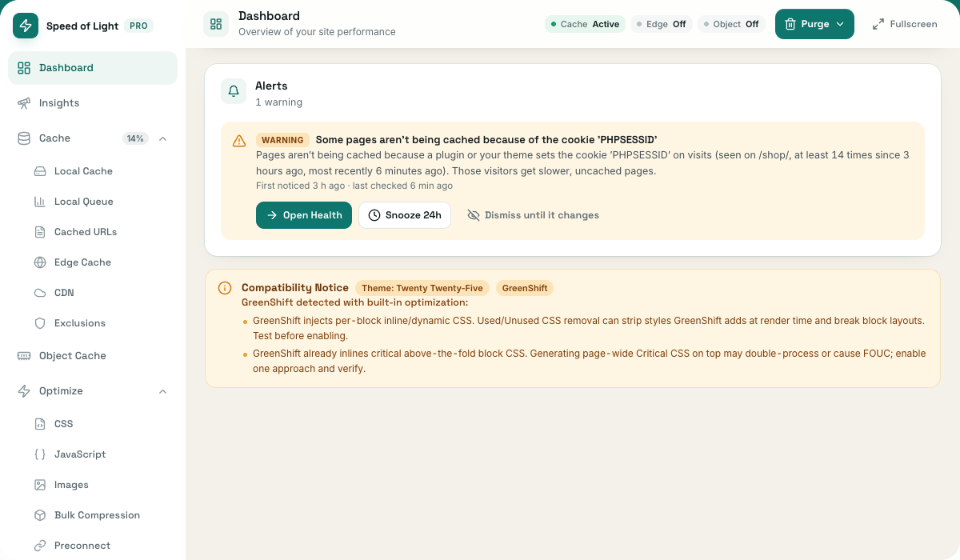Click the Speed of Light lightning logo
960x560 pixels.
point(26,26)
